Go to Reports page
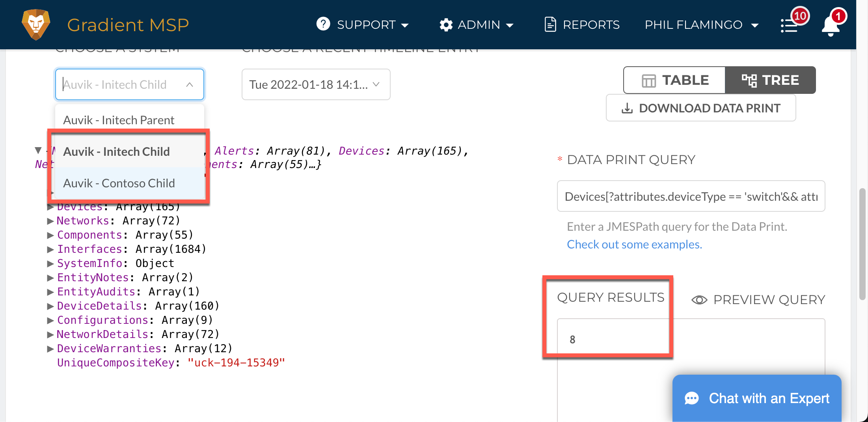The height and width of the screenshot is (422, 868). pos(582,25)
